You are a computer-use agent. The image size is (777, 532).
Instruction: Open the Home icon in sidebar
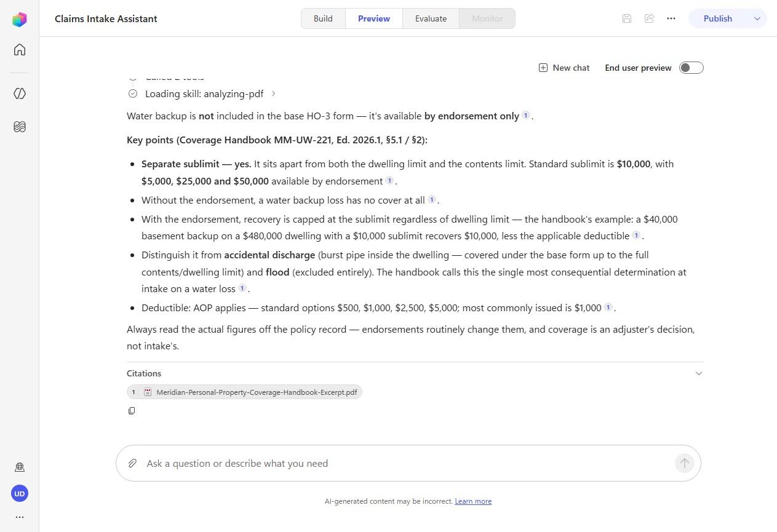pyautogui.click(x=20, y=50)
